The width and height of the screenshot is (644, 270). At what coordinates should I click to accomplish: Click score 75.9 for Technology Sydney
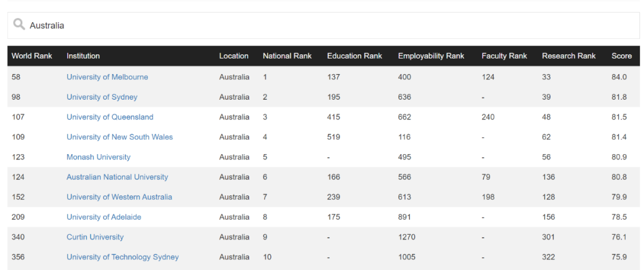pyautogui.click(x=619, y=257)
